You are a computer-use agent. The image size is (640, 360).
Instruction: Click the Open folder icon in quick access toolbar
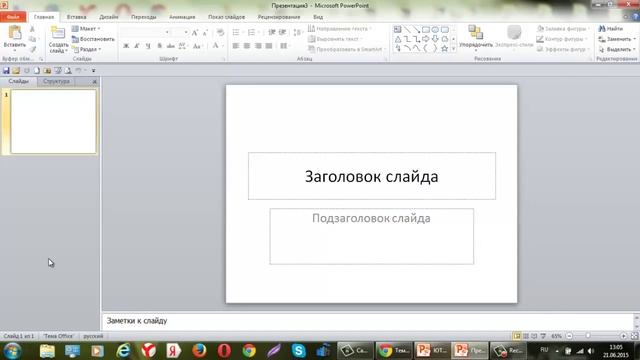coord(16,71)
